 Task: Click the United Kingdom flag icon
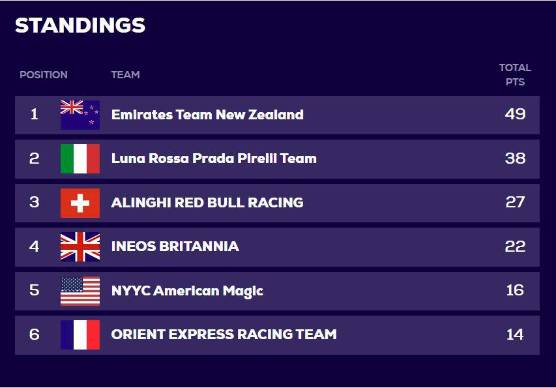point(80,247)
